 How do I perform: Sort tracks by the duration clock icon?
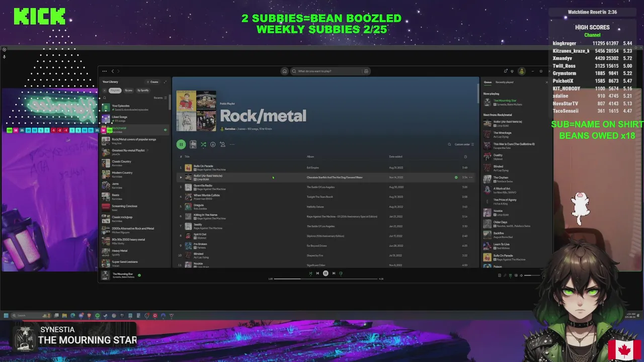[465, 156]
